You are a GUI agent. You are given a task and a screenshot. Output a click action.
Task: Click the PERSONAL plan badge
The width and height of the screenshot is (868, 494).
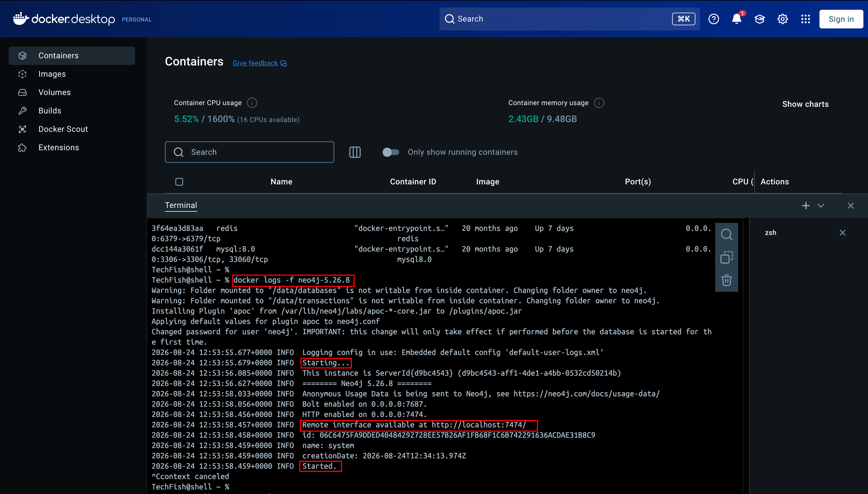(136, 20)
